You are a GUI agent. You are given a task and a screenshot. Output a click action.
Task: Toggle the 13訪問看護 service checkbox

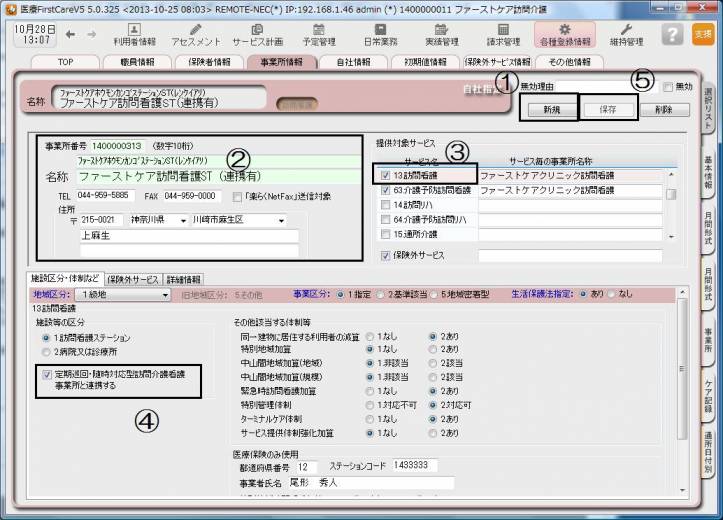(385, 175)
